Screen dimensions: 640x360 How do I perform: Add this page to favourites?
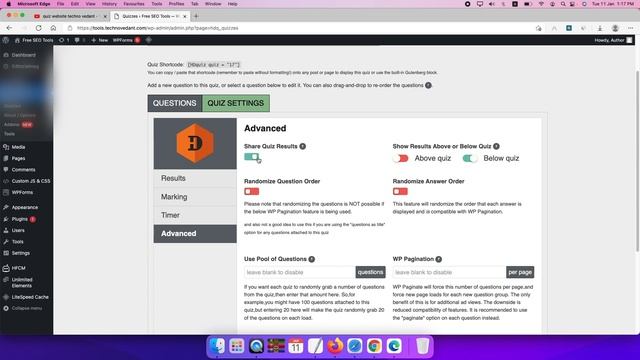click(539, 28)
